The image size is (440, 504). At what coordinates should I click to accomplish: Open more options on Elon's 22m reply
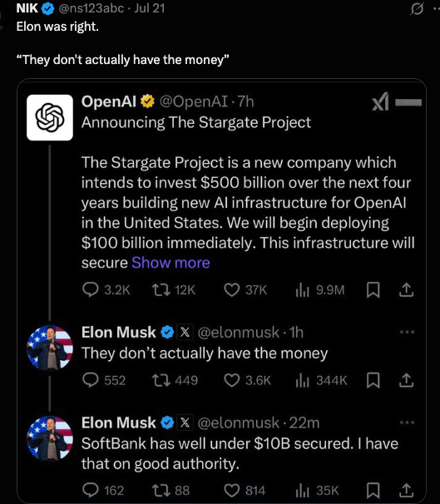(x=407, y=422)
